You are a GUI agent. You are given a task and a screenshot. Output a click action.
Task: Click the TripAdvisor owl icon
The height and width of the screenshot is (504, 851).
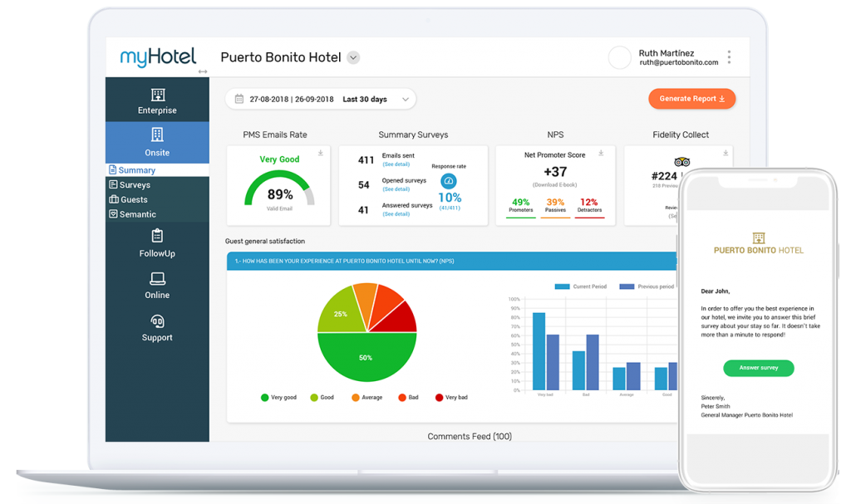(x=681, y=162)
